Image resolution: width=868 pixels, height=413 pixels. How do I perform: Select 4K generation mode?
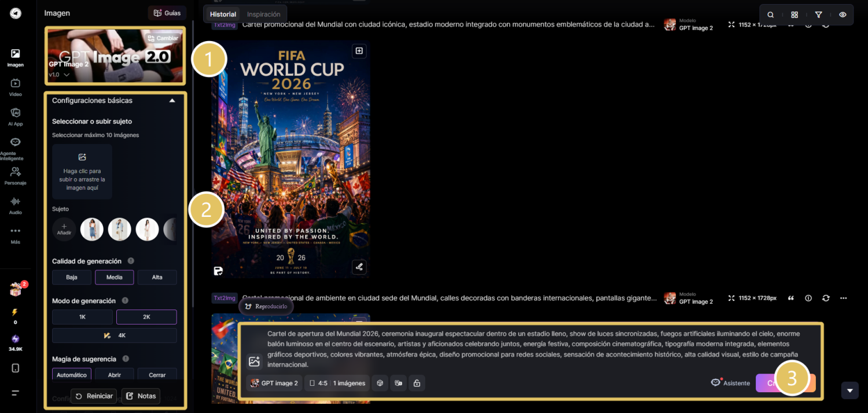click(115, 335)
